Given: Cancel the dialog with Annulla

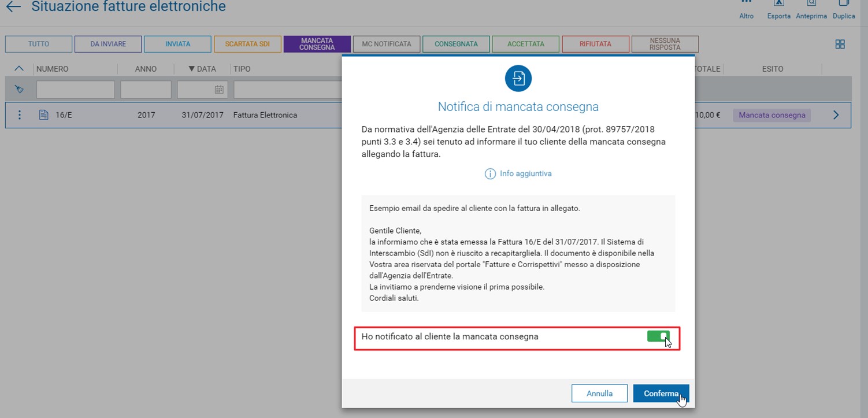Looking at the screenshot, I should click(599, 393).
